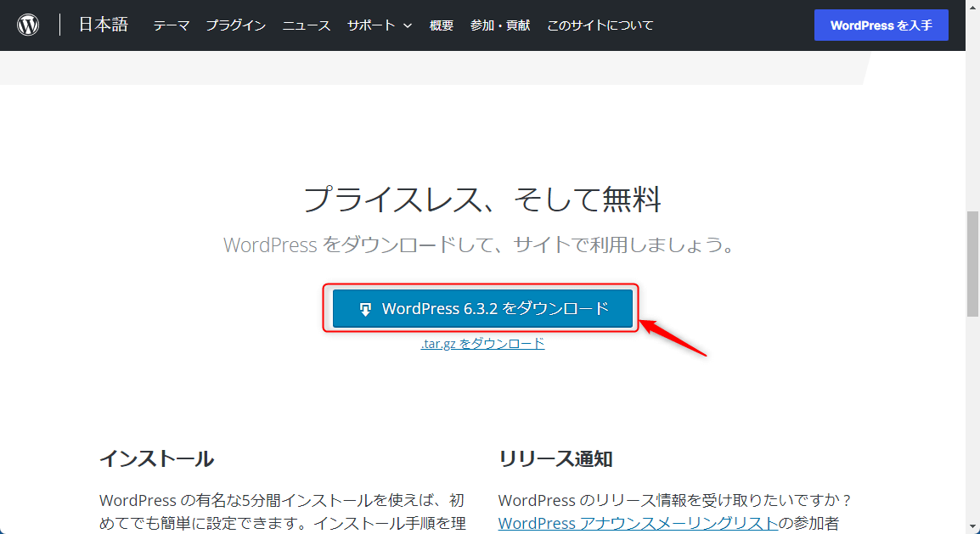This screenshot has height=534, width=980.
Task: Click the divider next to the WordPress logo
Action: pos(59,25)
